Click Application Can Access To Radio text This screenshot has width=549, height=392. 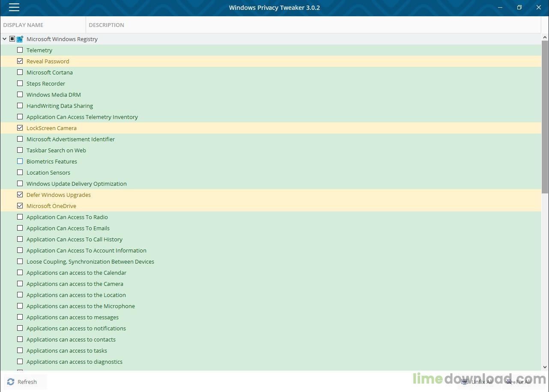click(67, 217)
